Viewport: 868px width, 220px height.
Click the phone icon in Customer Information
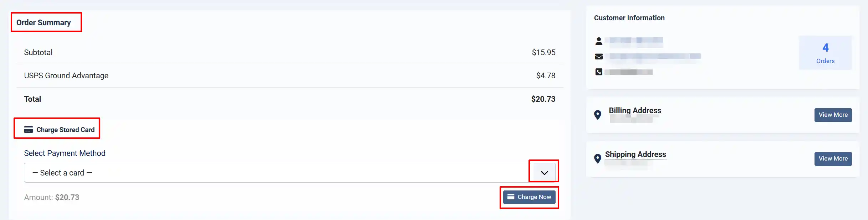tap(599, 72)
